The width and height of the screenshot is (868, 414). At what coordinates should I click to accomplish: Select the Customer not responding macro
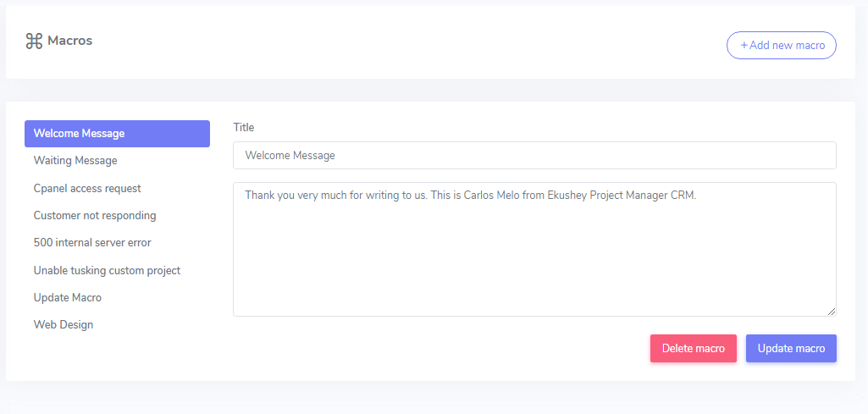click(x=95, y=216)
